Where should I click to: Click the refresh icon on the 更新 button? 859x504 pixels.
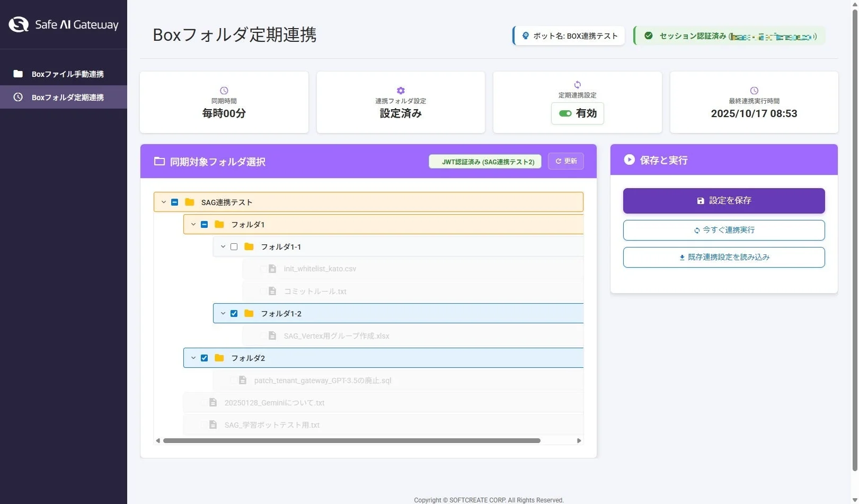click(x=559, y=161)
